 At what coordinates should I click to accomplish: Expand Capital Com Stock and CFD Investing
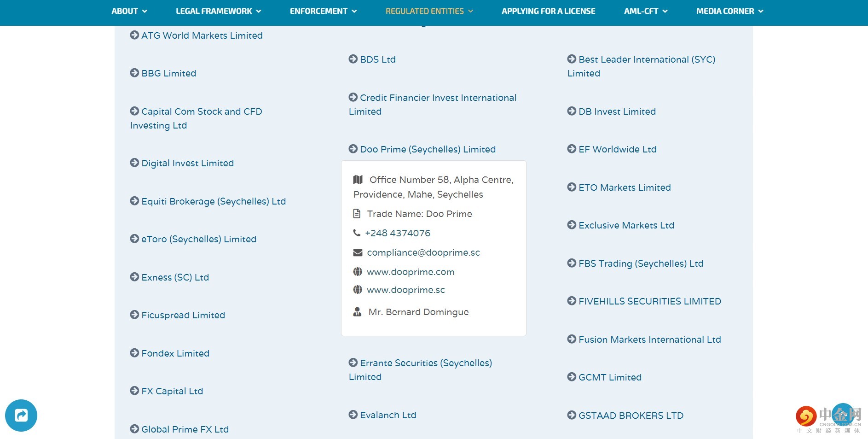click(x=197, y=118)
